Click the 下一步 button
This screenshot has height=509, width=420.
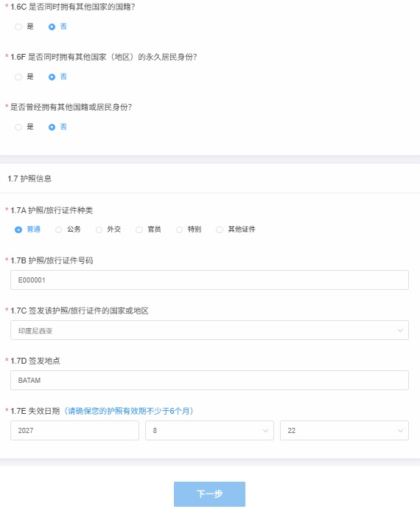(x=209, y=494)
